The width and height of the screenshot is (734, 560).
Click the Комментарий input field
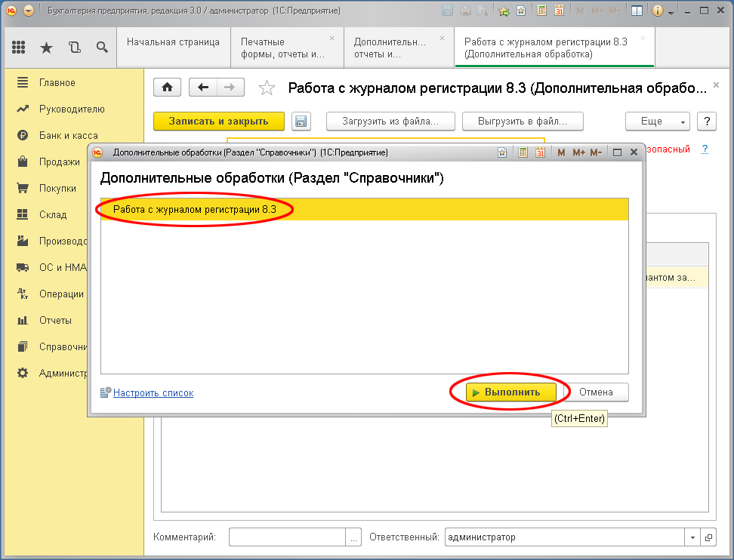coord(287,537)
